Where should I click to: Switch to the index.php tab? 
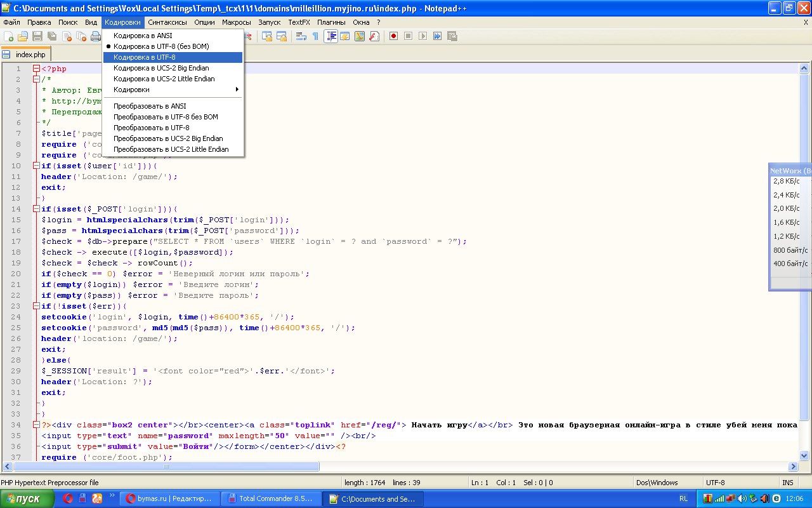pos(30,55)
